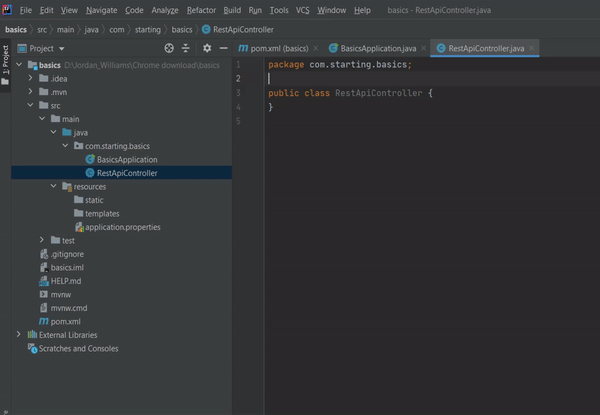Click 'java' in the breadcrumb bar

pyautogui.click(x=91, y=30)
